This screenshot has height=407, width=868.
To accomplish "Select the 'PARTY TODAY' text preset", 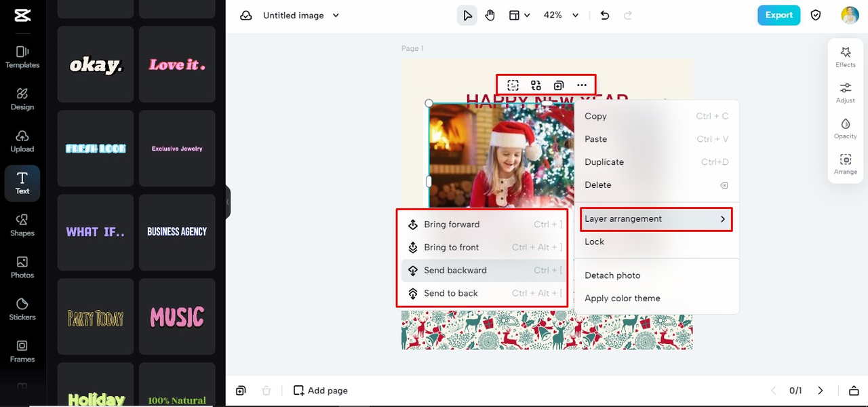I will point(96,317).
